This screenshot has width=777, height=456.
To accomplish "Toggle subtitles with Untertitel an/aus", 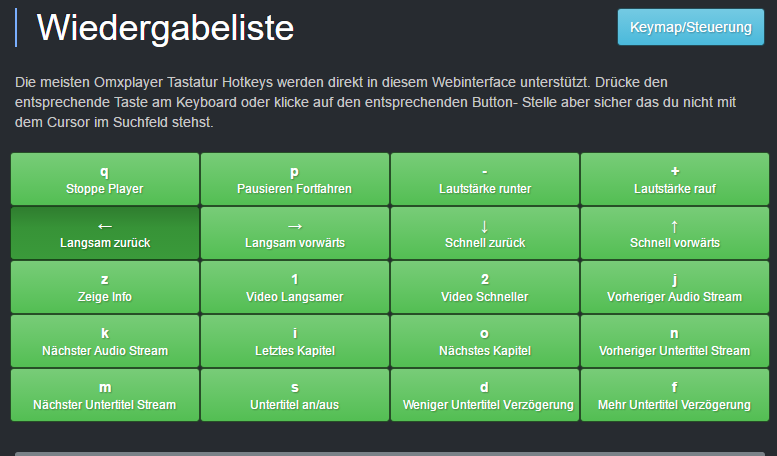I will [295, 395].
